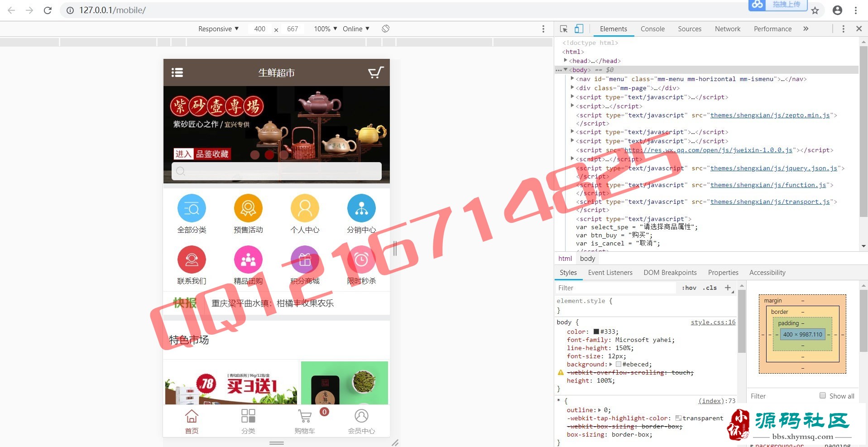
Task: Open the 精品团购 icon
Action: pyautogui.click(x=248, y=260)
